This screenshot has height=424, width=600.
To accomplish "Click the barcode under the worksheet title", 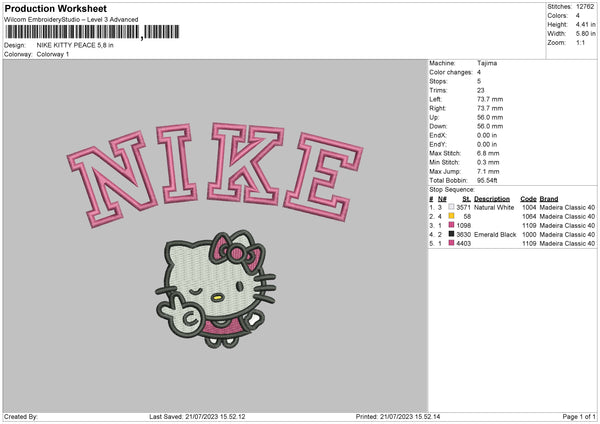I will (92, 32).
